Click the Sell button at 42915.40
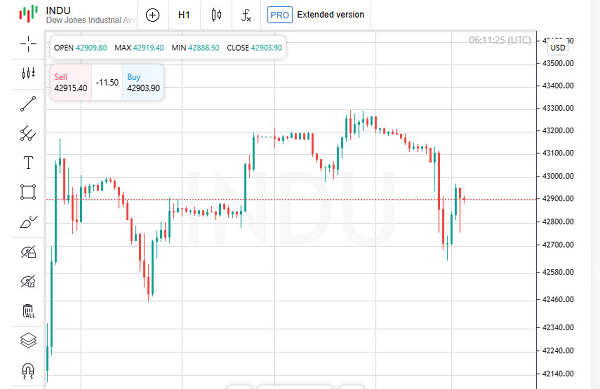The width and height of the screenshot is (600, 389). [71, 82]
